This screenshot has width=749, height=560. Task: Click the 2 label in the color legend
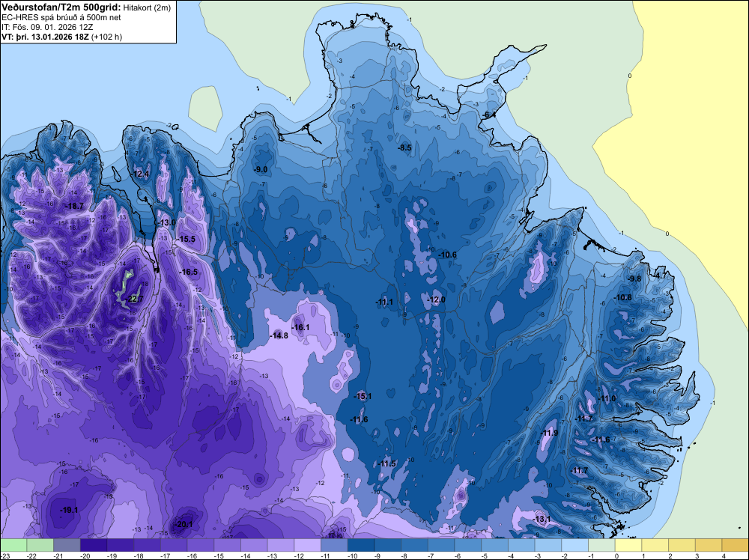click(670, 556)
